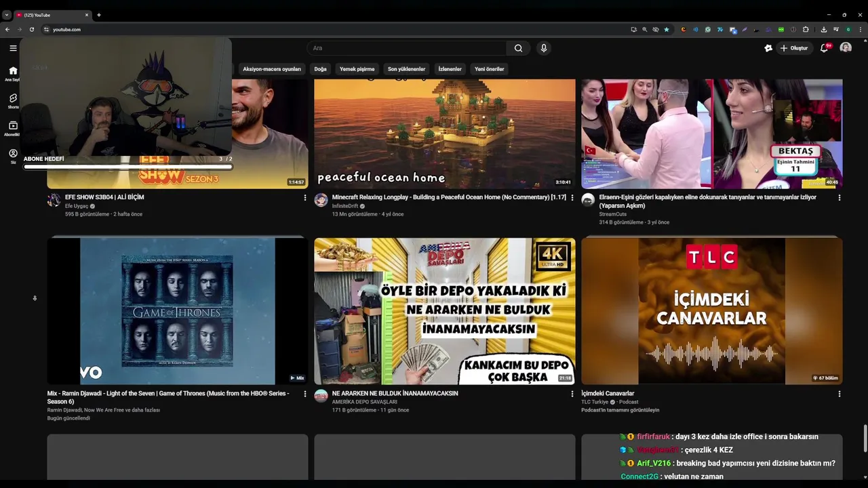Click Podcast'in tamamını görüntüleyin link

click(x=620, y=410)
